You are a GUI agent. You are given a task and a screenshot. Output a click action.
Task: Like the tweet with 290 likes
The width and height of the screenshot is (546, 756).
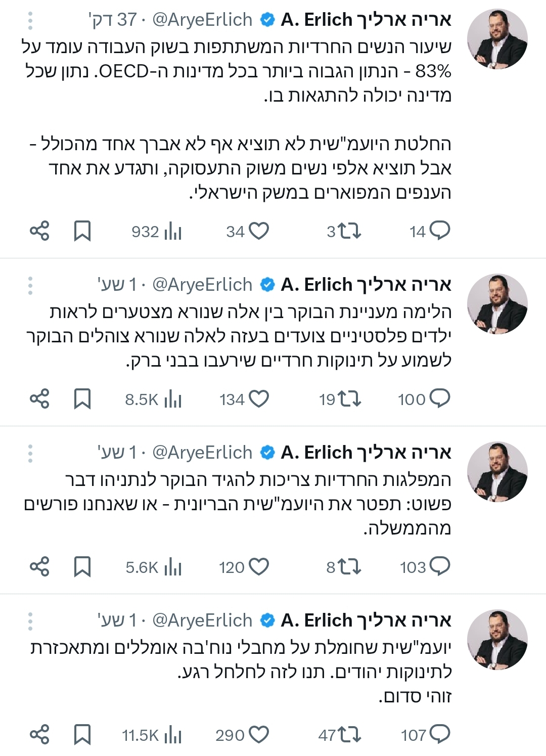pos(259,735)
